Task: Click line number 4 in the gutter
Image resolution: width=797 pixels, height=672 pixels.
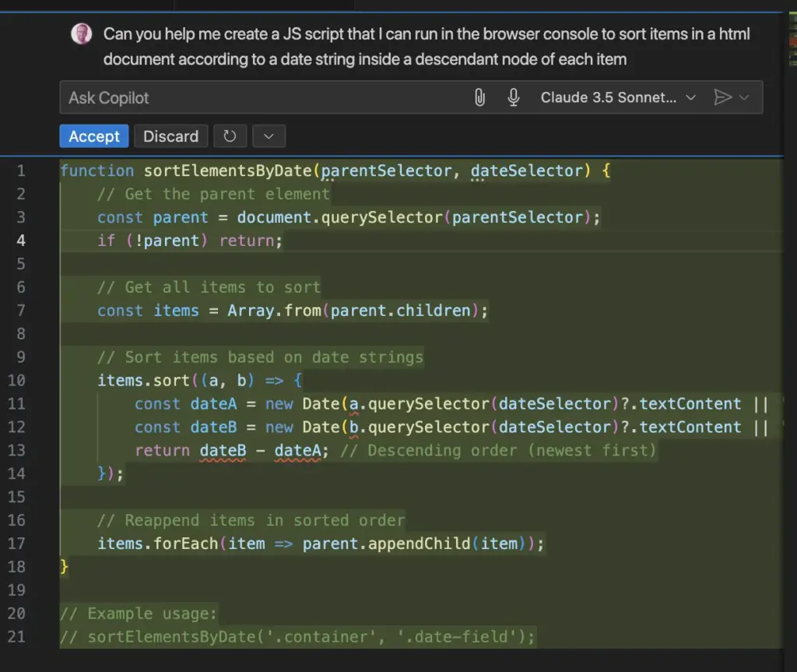Action: (x=21, y=240)
